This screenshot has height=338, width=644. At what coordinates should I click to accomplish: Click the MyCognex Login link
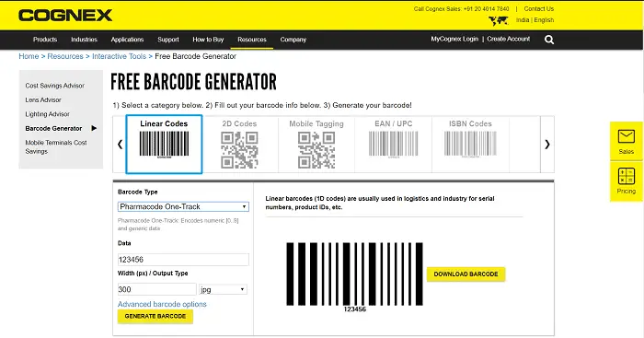pos(454,39)
